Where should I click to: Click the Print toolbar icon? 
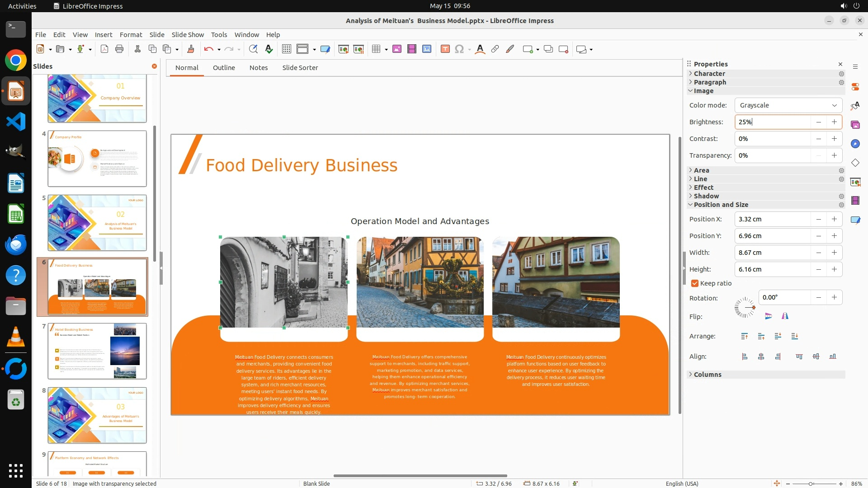click(119, 49)
